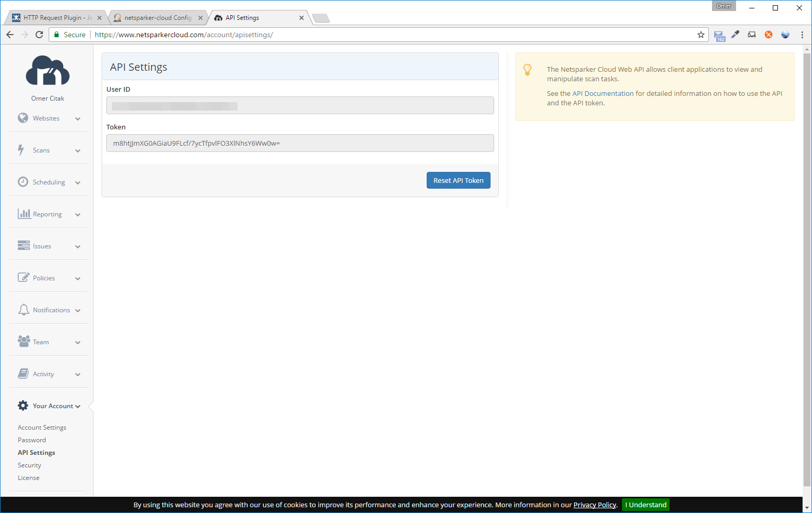Select the Issues list icon
The height and width of the screenshot is (513, 812).
(x=23, y=245)
